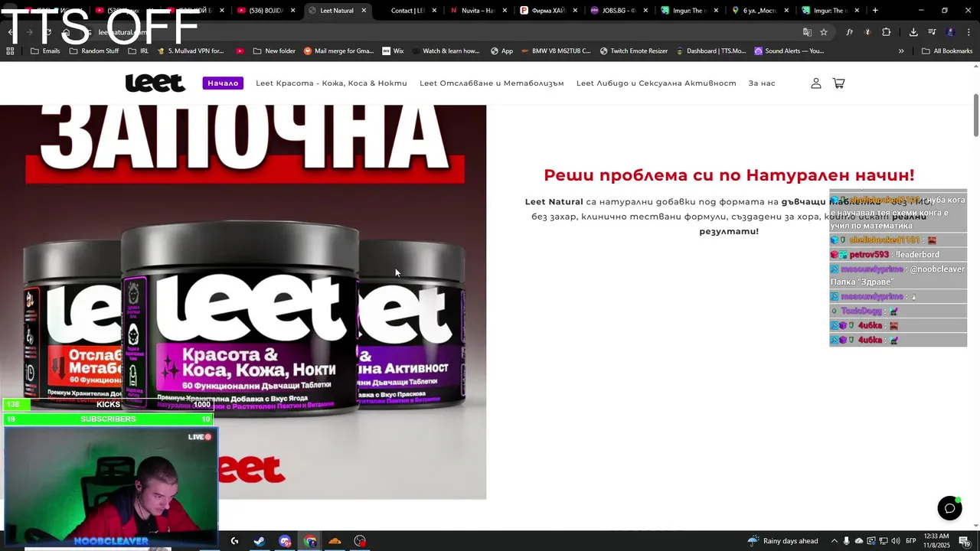The height and width of the screenshot is (551, 980).
Task: Open Mail merge for Gma... bookmark
Action: pyautogui.click(x=339, y=51)
